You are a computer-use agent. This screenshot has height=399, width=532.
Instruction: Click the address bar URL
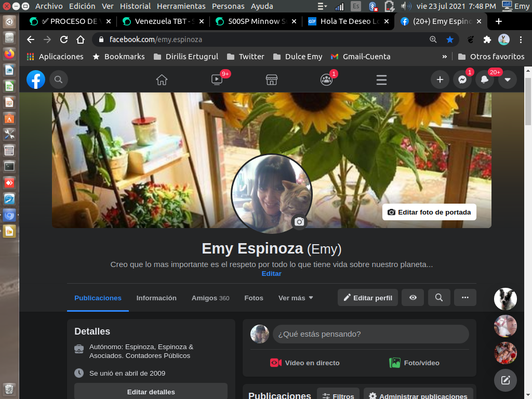click(156, 39)
